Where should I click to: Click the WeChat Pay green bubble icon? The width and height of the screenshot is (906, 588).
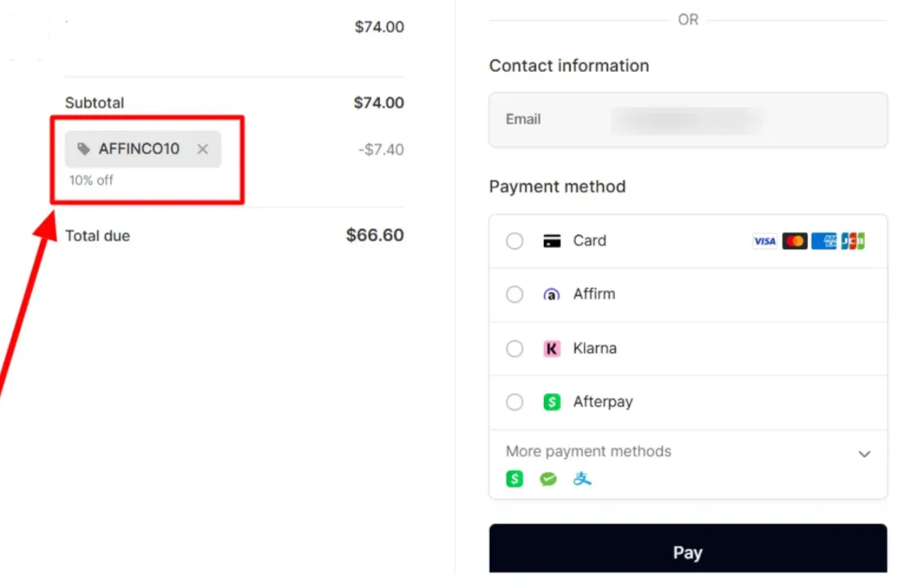click(x=548, y=479)
